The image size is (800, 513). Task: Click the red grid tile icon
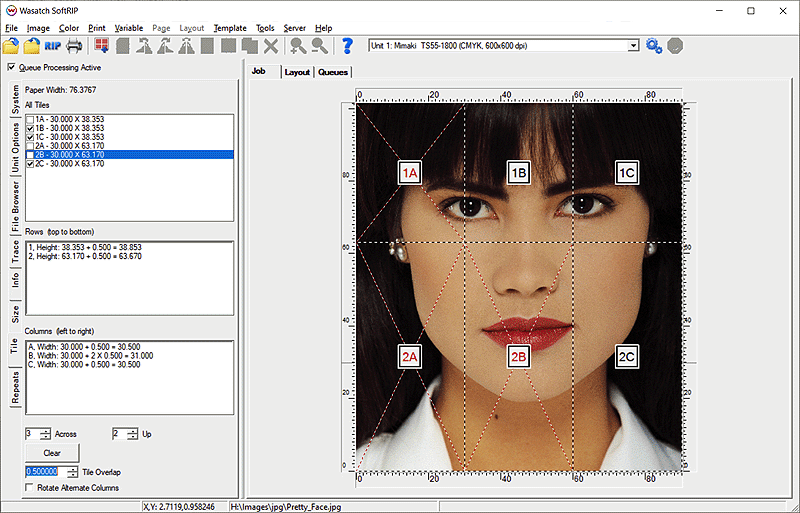[x=101, y=46]
